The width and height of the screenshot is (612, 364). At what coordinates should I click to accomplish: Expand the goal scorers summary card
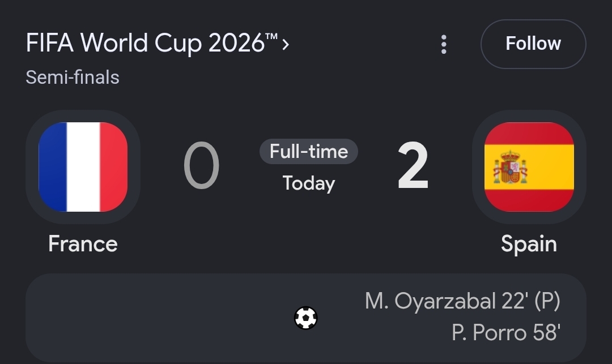point(306,318)
